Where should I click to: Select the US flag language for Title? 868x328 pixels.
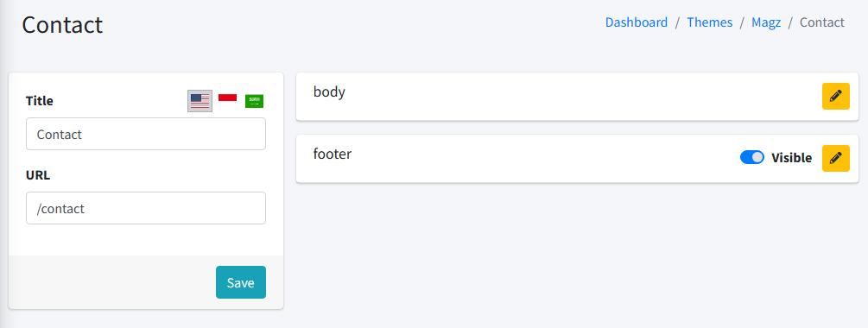200,101
